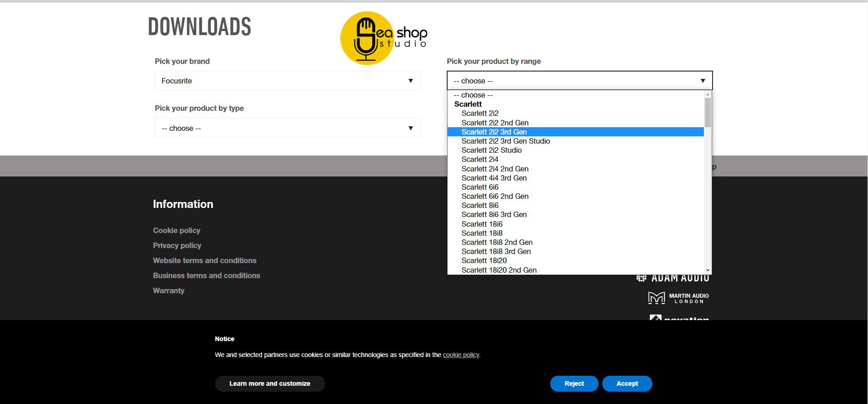Open the Warranty link

tap(169, 290)
